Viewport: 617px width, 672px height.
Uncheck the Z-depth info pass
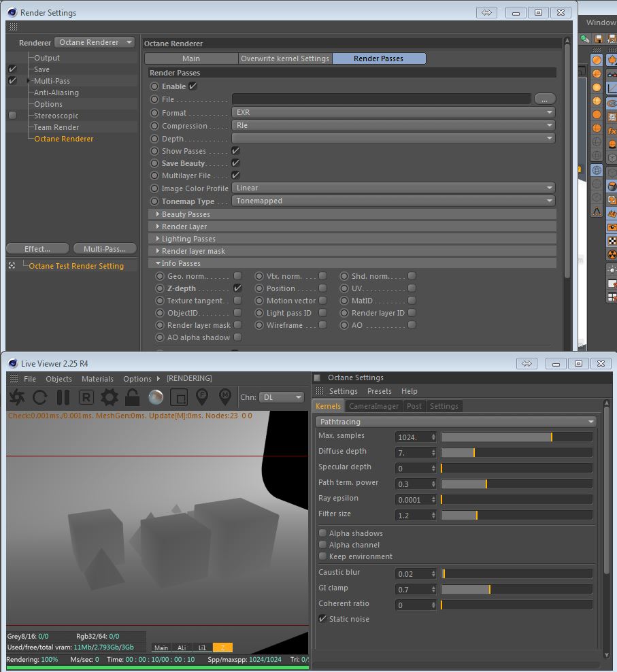237,288
